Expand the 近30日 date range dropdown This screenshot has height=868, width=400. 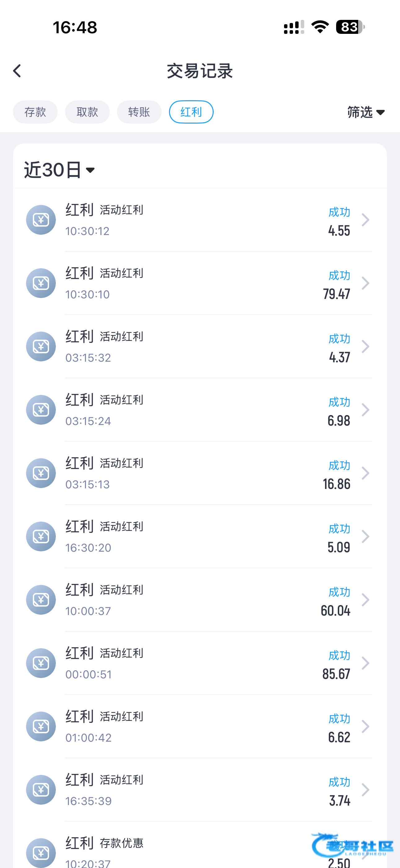(59, 170)
